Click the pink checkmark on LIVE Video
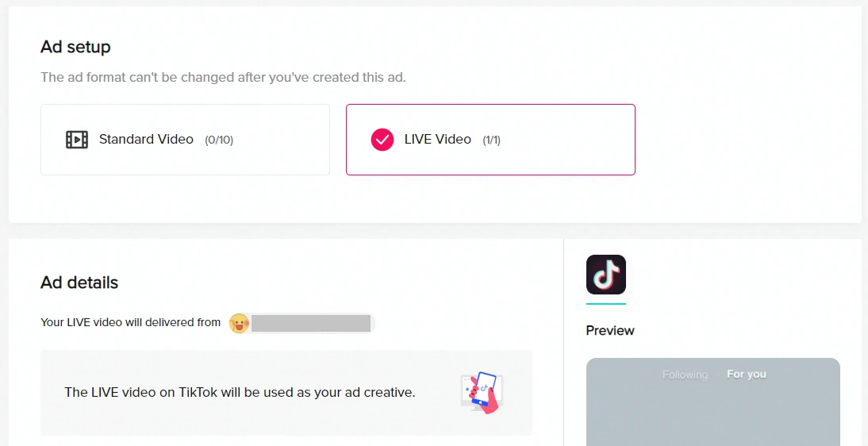 coord(382,140)
